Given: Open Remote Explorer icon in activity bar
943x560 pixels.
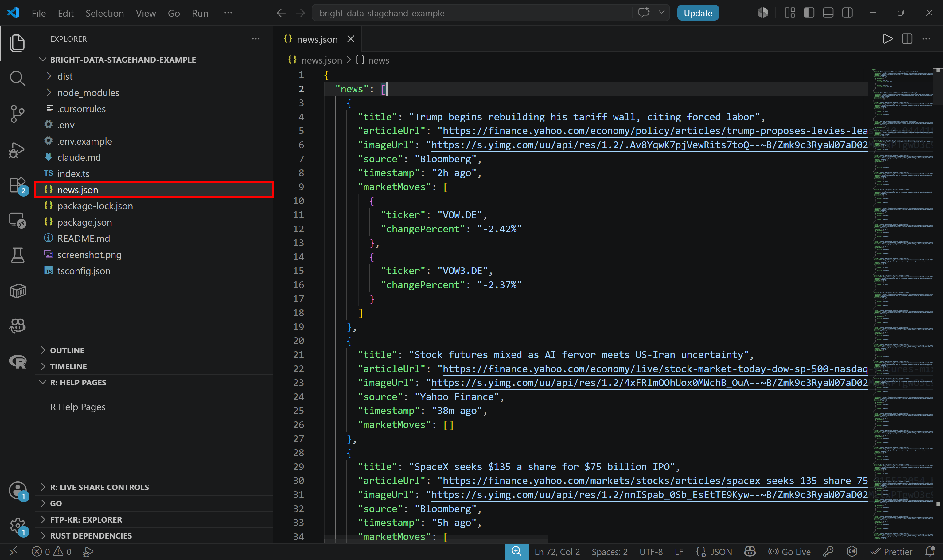Looking at the screenshot, I should (x=18, y=220).
